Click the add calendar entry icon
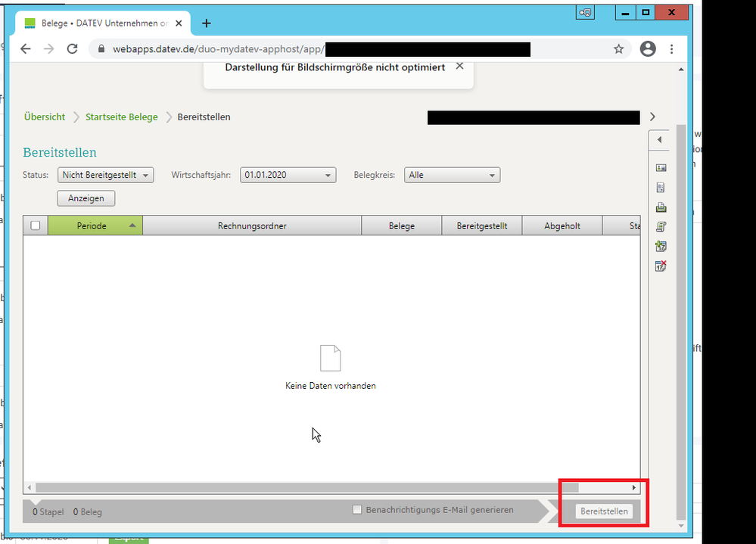The image size is (756, 544). tap(661, 246)
